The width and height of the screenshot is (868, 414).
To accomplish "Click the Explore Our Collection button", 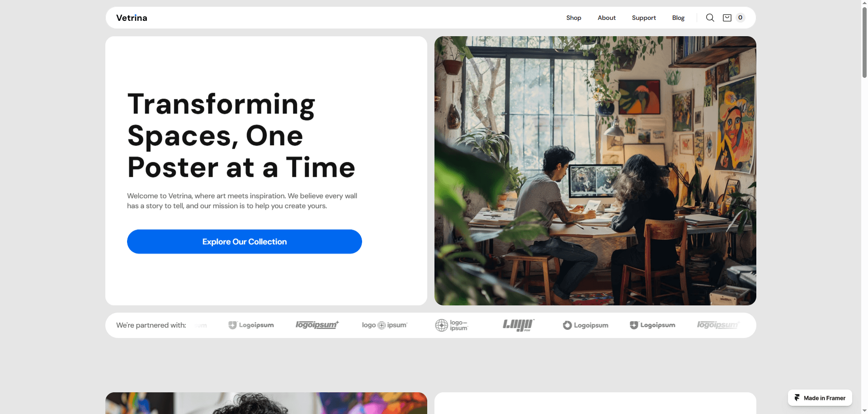I will point(245,242).
